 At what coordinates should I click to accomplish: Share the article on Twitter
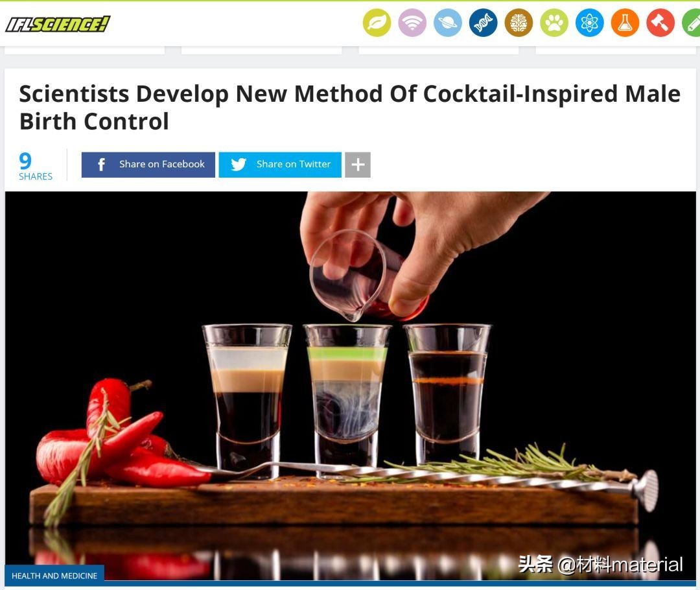(280, 165)
